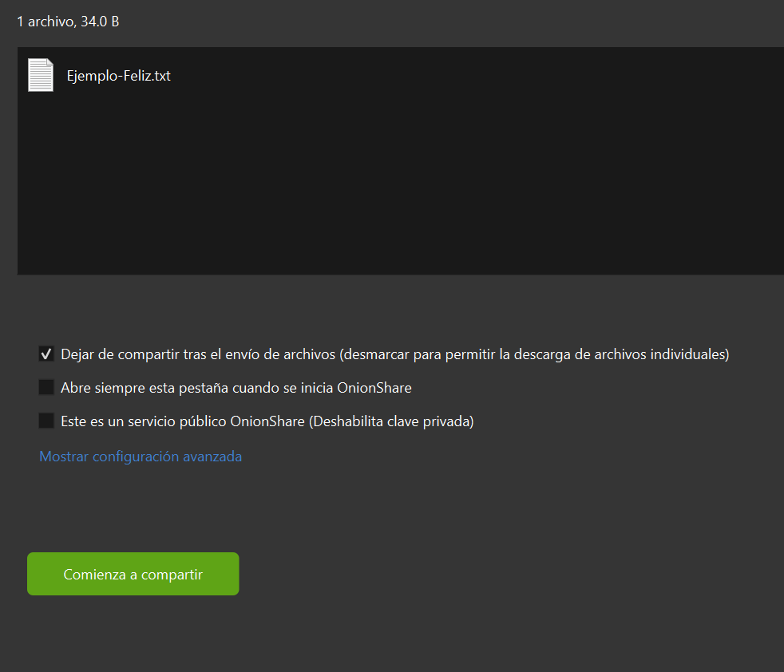The height and width of the screenshot is (672, 784).
Task: Uncheck the 'Dejar de compartir' checkbox
Action: tap(46, 354)
